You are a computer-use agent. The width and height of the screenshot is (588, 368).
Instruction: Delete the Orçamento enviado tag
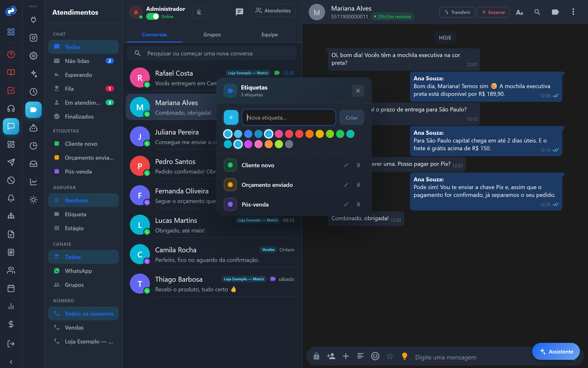click(x=358, y=185)
